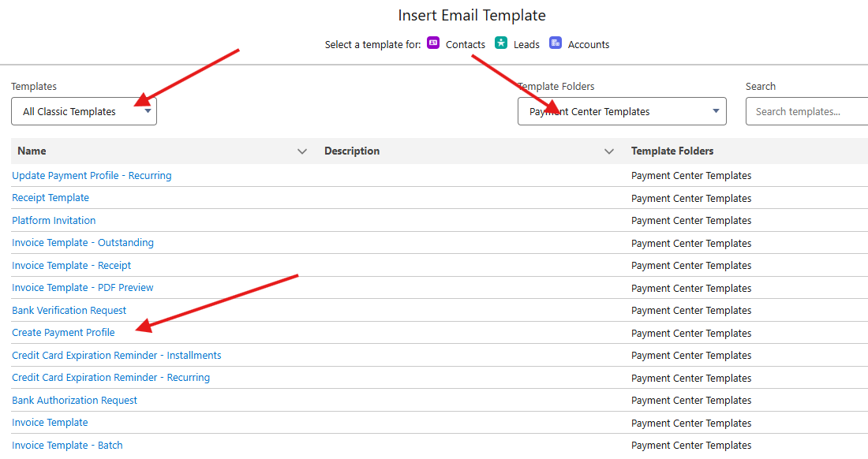Viewport: 868px width, 459px height.
Task: Click folder cell in Bank Verification Request row
Action: tap(691, 310)
